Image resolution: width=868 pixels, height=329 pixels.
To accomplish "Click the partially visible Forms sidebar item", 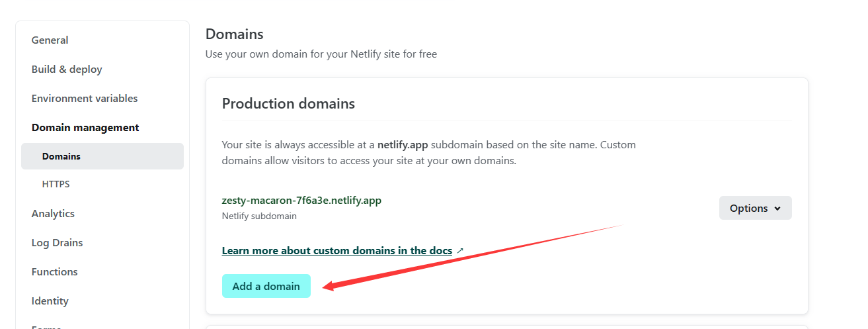I will 46,326.
